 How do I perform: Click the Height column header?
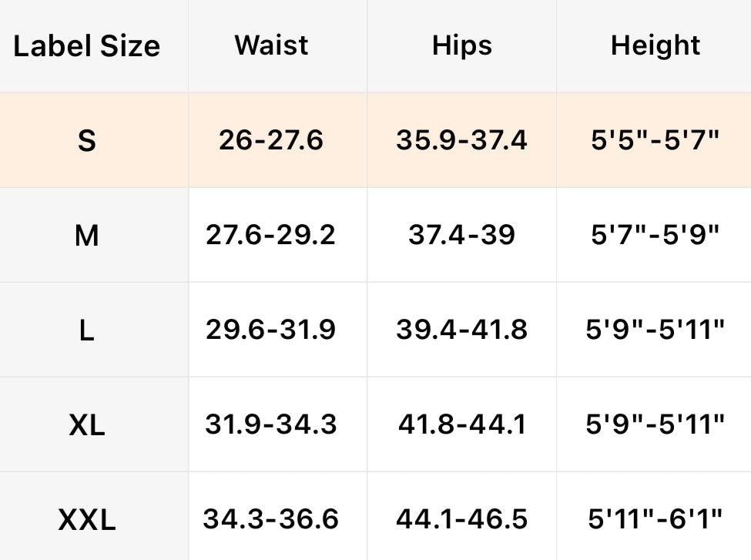(655, 45)
